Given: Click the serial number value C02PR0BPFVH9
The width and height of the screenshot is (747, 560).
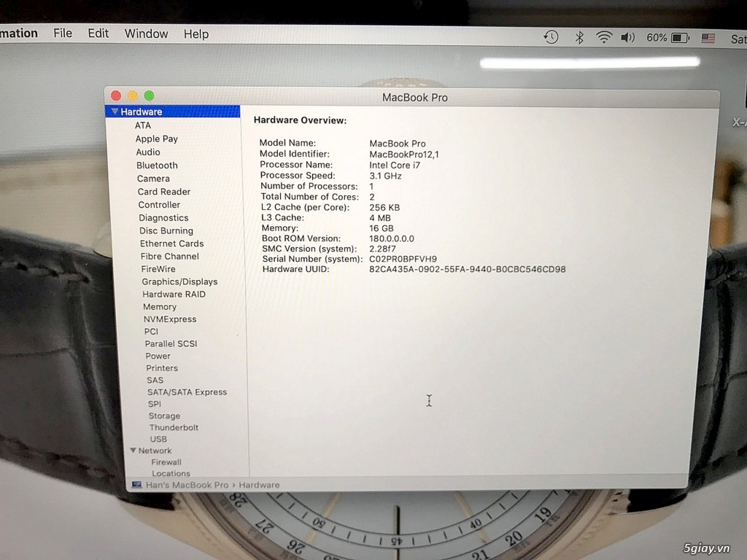Looking at the screenshot, I should tap(403, 259).
